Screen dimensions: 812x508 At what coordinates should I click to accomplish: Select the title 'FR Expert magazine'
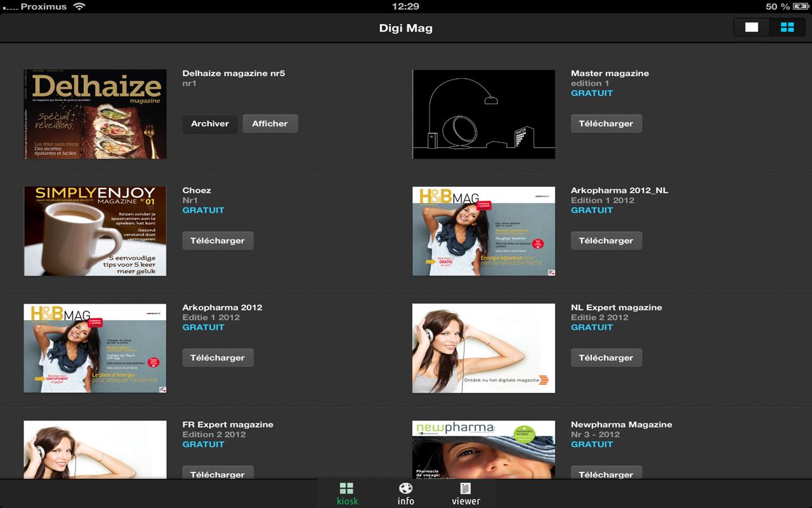click(228, 424)
